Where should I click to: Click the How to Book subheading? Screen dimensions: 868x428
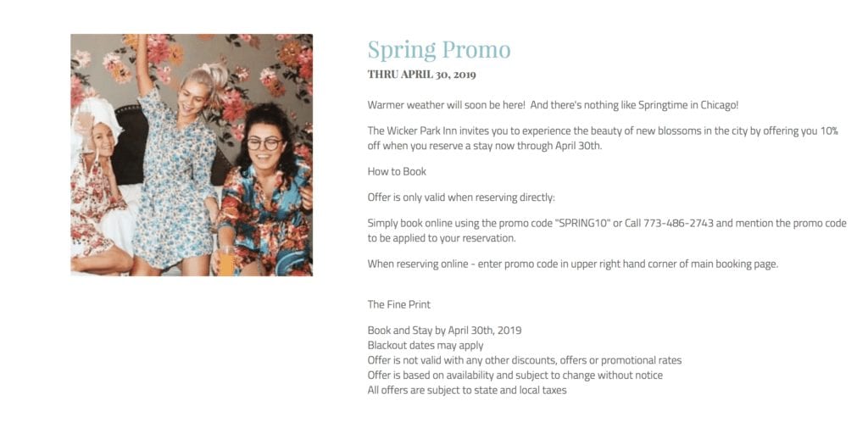(x=397, y=172)
